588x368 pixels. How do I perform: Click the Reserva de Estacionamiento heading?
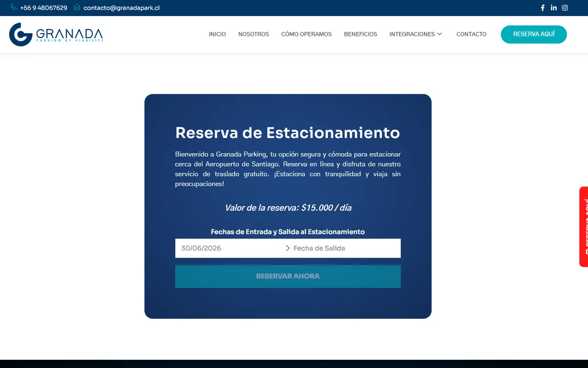pyautogui.click(x=288, y=132)
